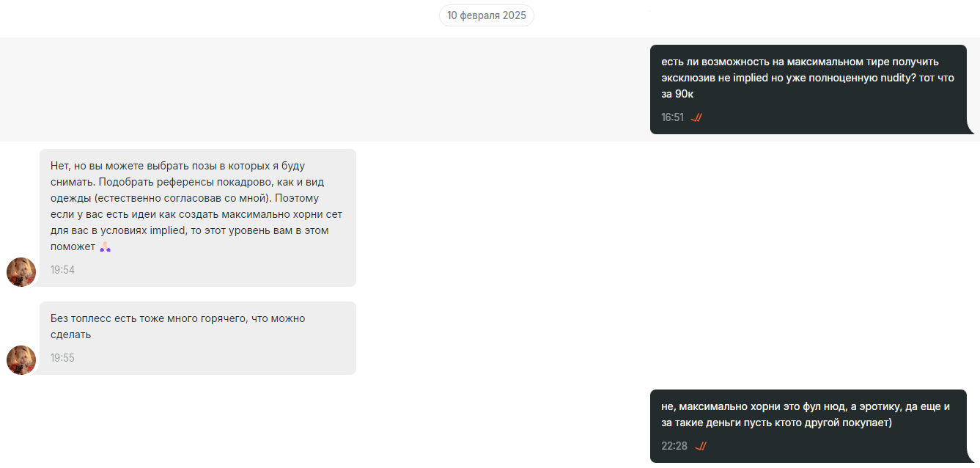This screenshot has width=980, height=468.
Task: Click the 22:28 timestamp
Action: pos(674,446)
